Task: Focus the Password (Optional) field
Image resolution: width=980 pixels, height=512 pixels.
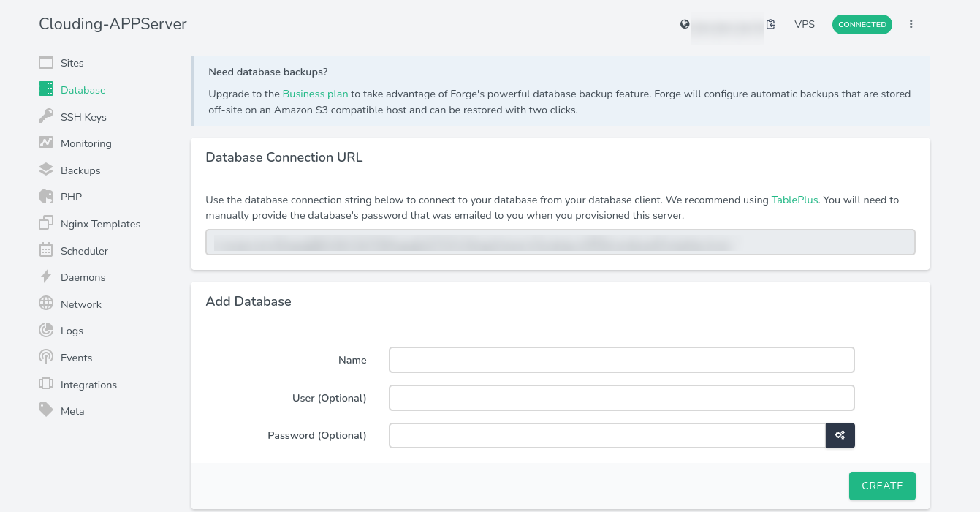Action: coord(607,435)
